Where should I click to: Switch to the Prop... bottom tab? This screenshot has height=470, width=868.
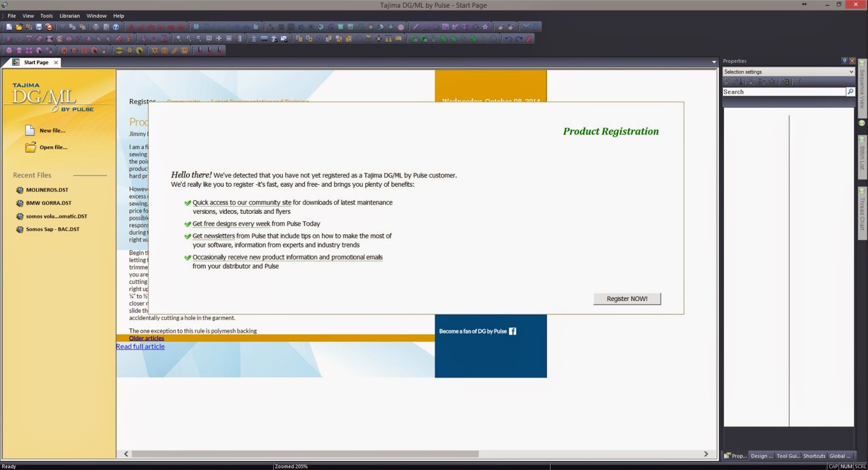click(736, 456)
